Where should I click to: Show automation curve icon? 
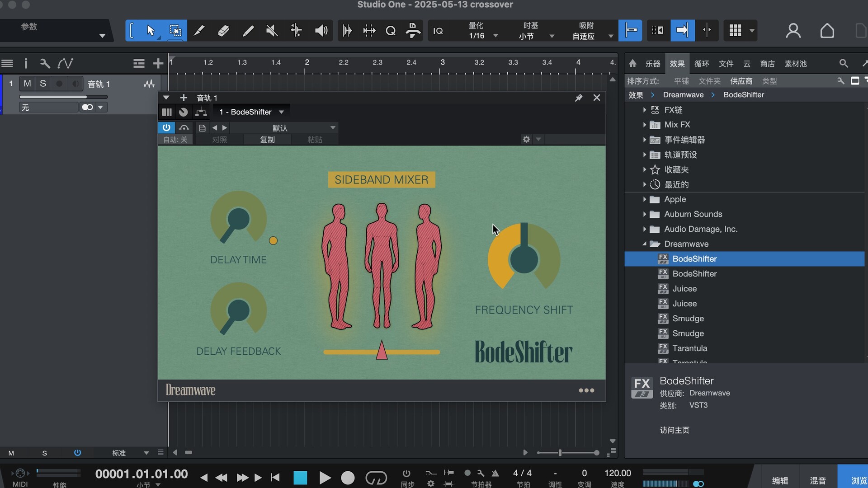tap(66, 63)
